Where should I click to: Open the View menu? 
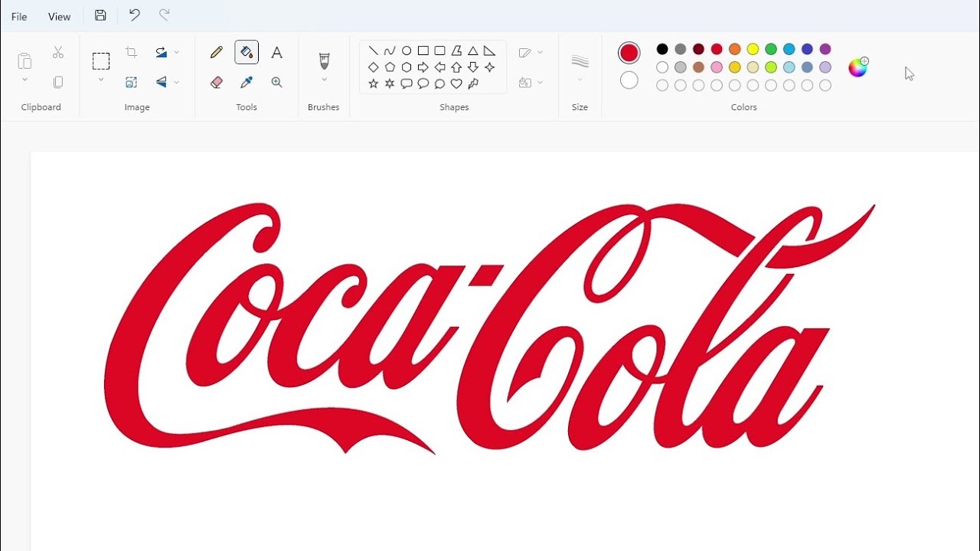click(59, 17)
